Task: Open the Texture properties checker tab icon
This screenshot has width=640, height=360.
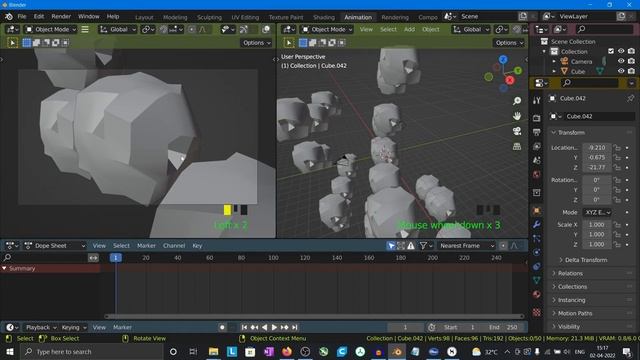Action: point(537,312)
